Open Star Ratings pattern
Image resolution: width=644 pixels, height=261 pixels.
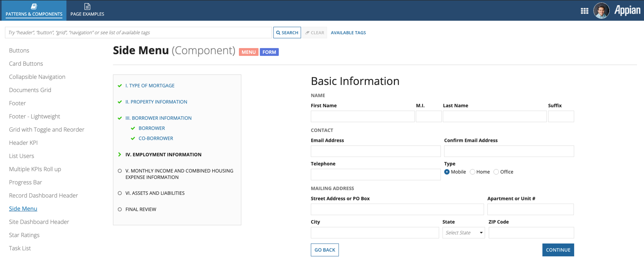[24, 235]
